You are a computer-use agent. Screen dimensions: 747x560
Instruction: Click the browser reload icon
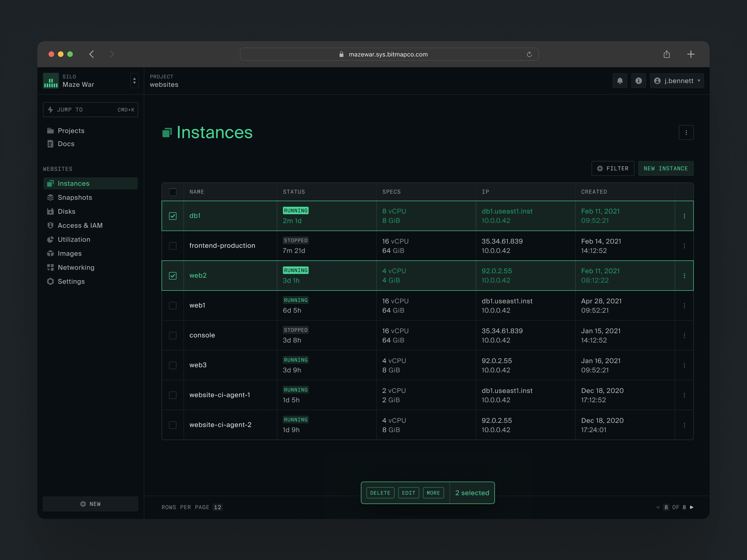(529, 54)
